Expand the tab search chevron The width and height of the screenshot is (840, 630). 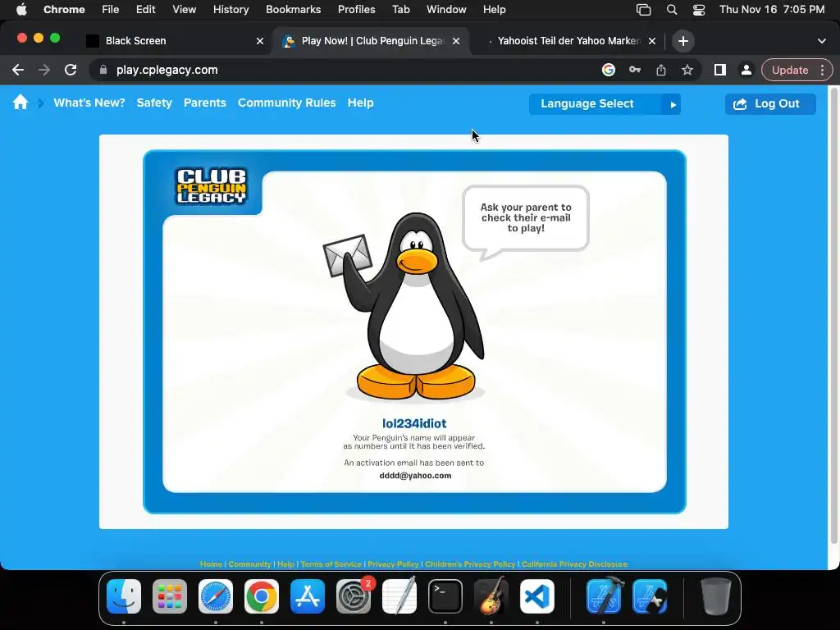(x=822, y=41)
